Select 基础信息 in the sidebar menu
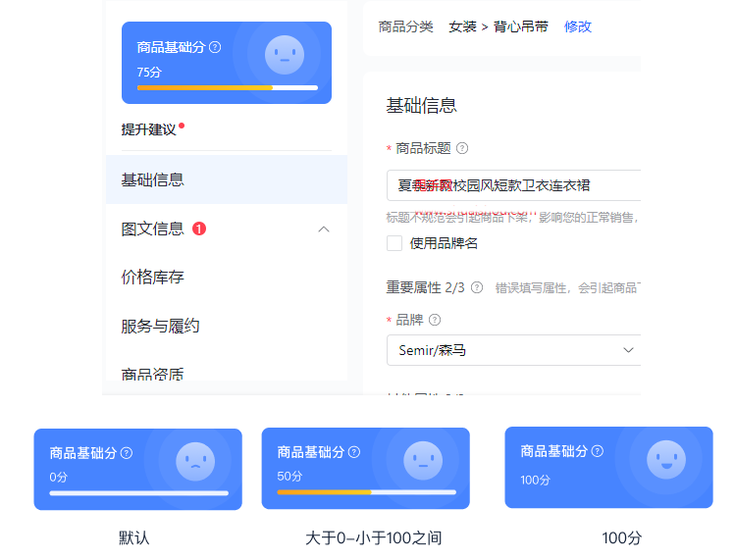The image size is (735, 560). pyautogui.click(x=153, y=180)
